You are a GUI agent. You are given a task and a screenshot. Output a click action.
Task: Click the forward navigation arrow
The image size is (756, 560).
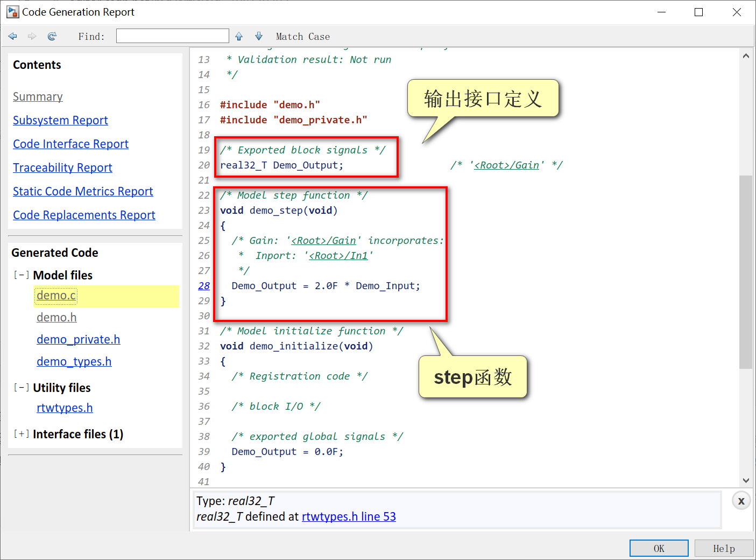point(32,36)
